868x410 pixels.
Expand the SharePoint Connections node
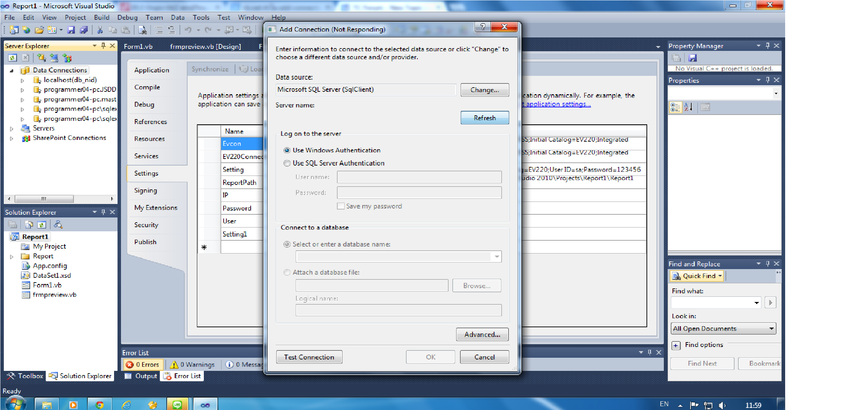click(12, 139)
